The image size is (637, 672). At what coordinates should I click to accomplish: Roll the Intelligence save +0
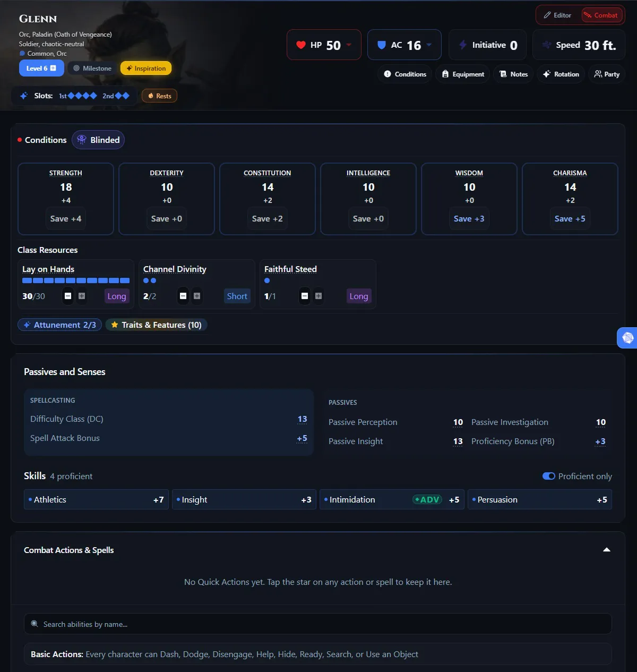coord(368,219)
